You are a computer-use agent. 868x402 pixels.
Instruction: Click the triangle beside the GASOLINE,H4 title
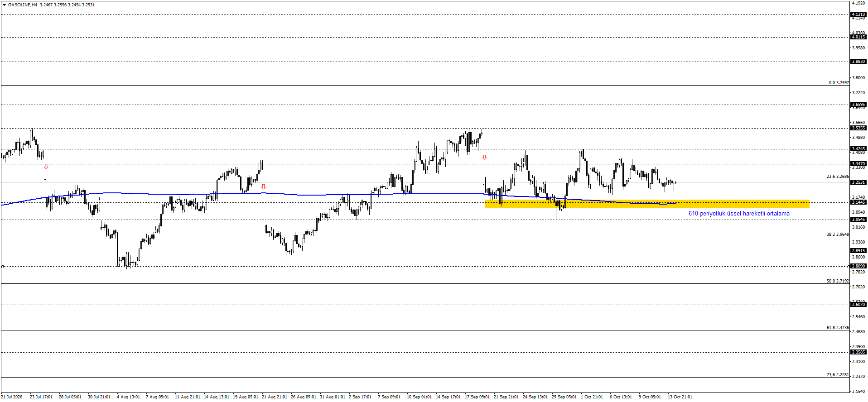pos(4,5)
